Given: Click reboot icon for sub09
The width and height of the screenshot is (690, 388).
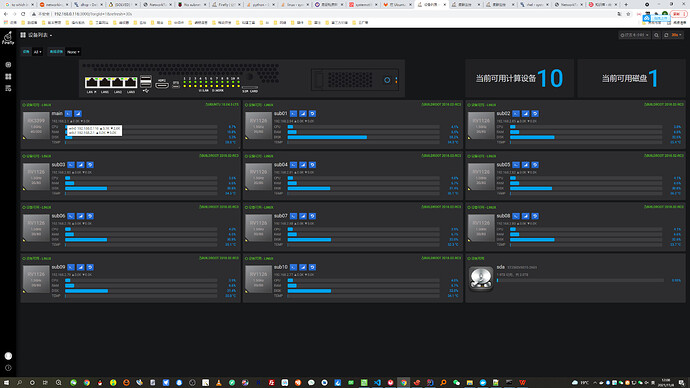Looking at the screenshot, I should (x=90, y=267).
